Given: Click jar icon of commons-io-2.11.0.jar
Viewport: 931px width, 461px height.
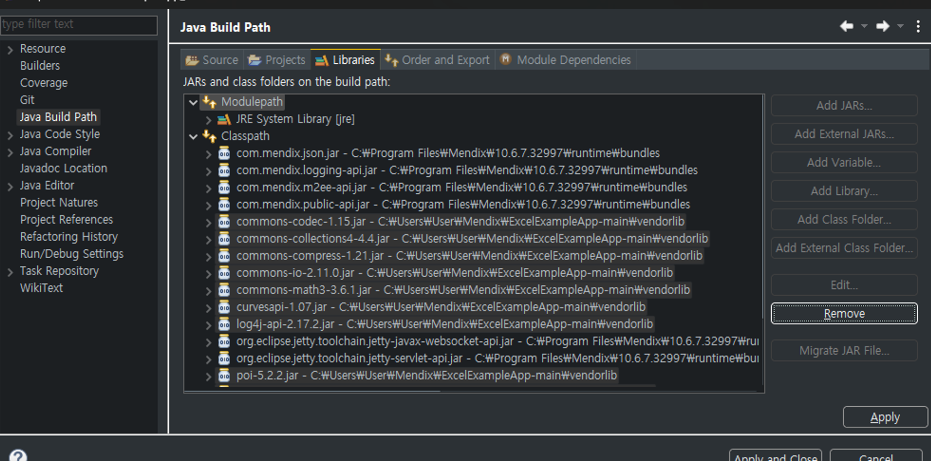Looking at the screenshot, I should tap(224, 273).
